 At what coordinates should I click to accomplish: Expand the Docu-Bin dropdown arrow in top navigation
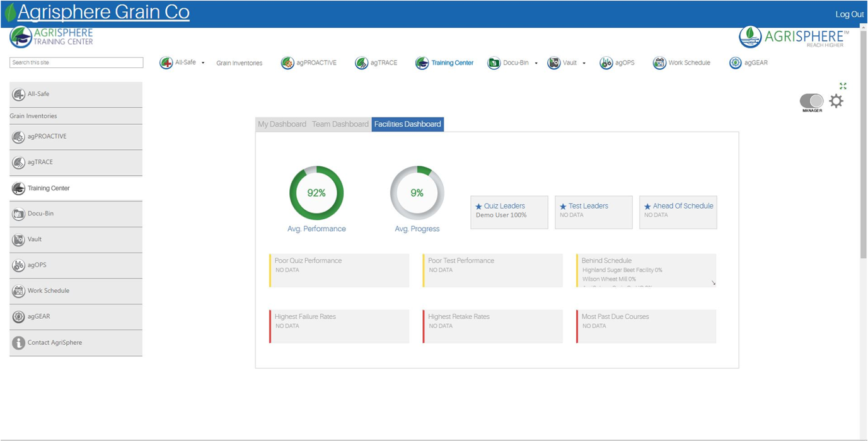[536, 63]
